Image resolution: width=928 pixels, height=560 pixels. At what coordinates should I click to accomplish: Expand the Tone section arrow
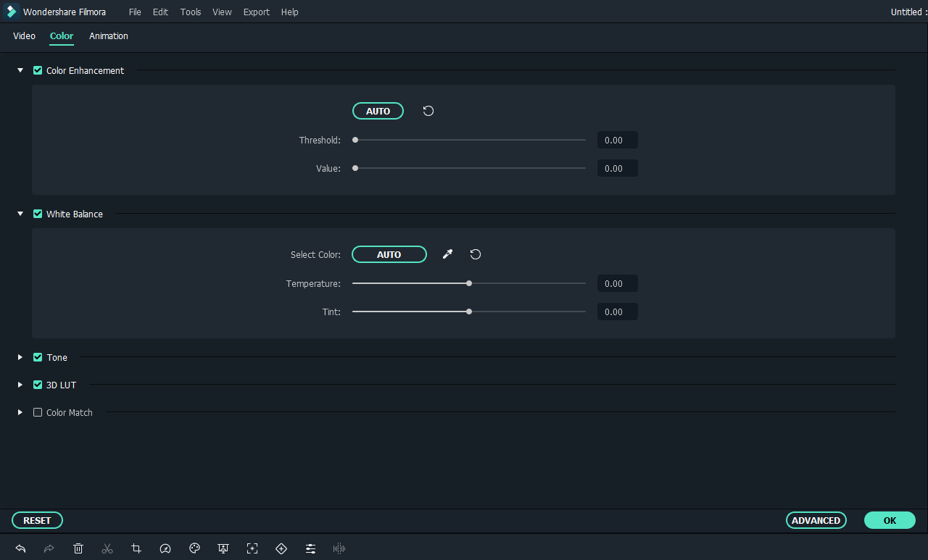click(x=20, y=357)
